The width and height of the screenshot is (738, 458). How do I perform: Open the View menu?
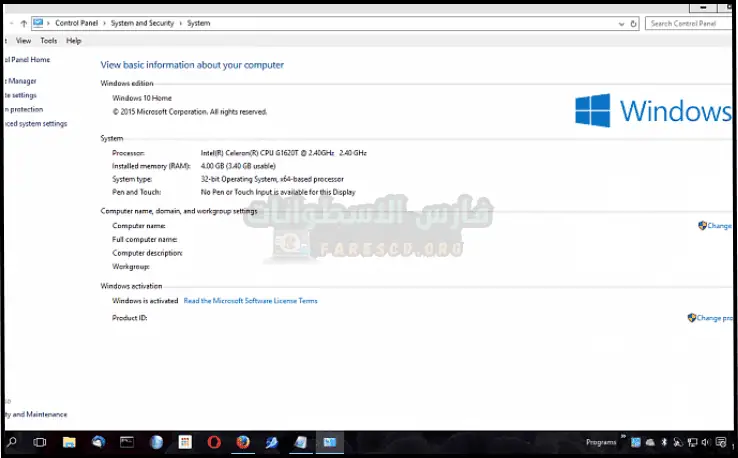[x=23, y=41]
